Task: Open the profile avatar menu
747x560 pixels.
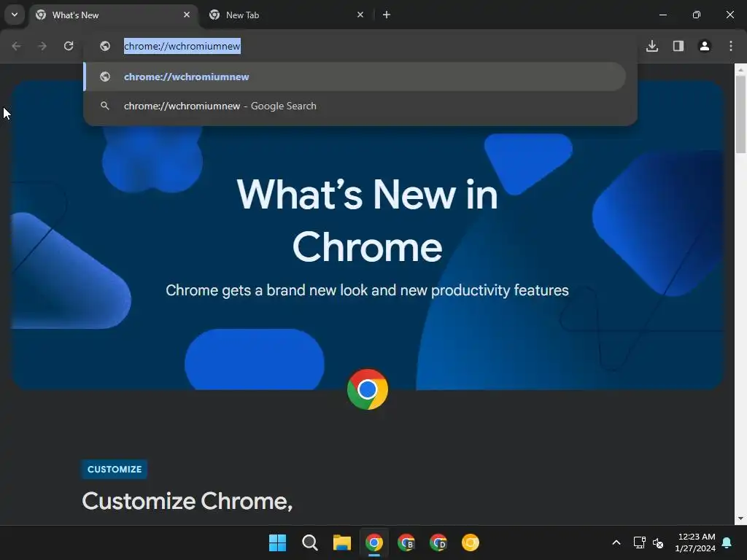Action: pos(705,46)
